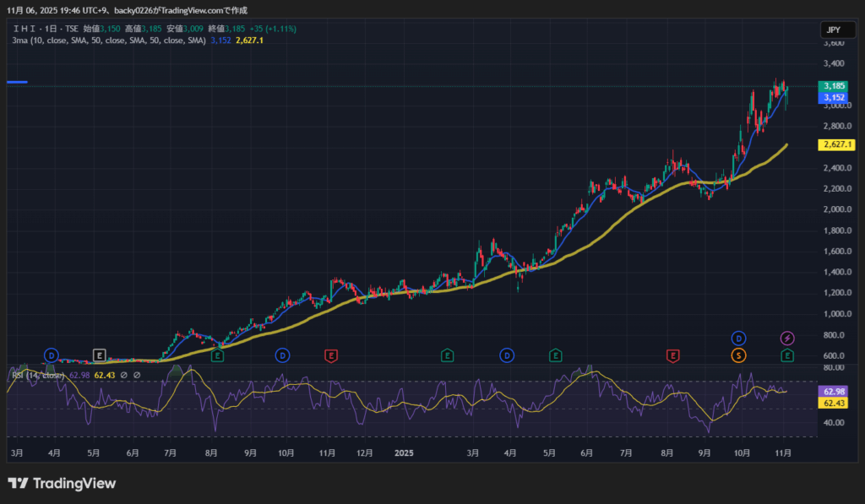This screenshot has width=865, height=504.
Task: Click the white E earnings marker near 5月
Action: pos(99,355)
